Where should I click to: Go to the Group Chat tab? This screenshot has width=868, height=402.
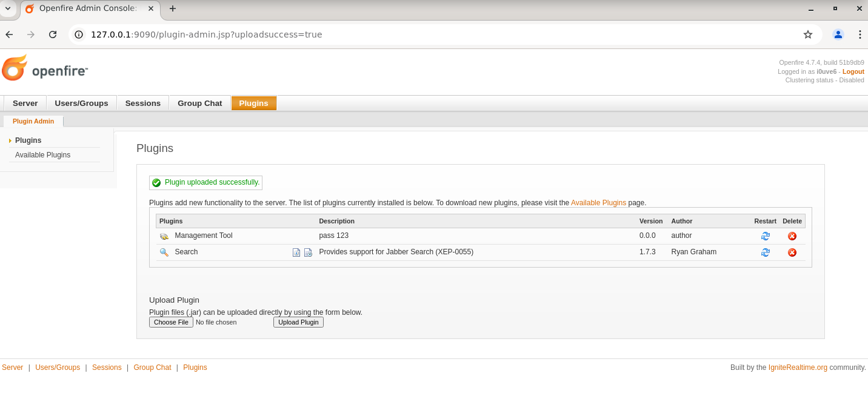(x=199, y=103)
